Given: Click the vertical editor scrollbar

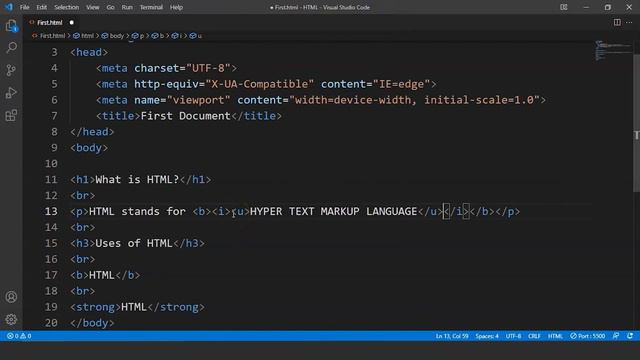Looking at the screenshot, I should click(x=636, y=122).
